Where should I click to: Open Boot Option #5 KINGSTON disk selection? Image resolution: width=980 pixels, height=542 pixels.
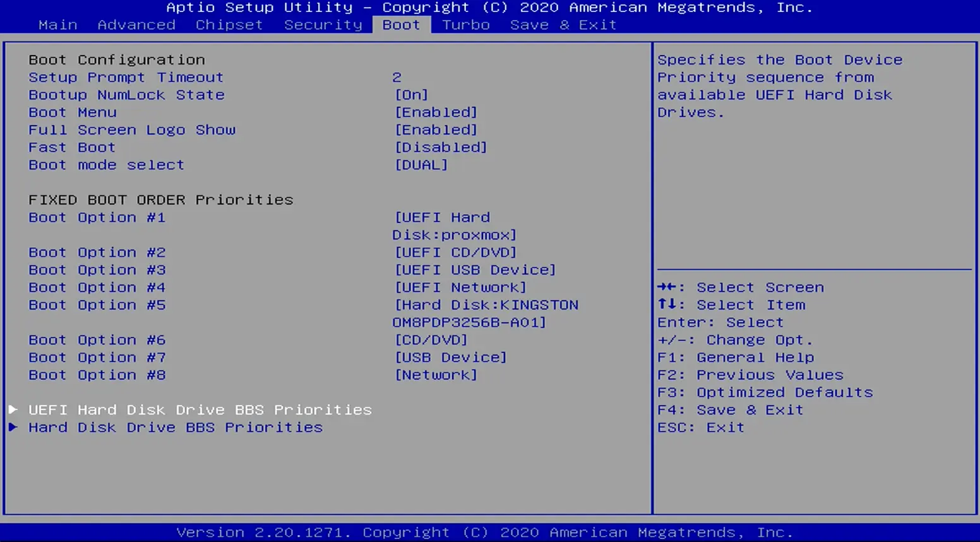(485, 313)
